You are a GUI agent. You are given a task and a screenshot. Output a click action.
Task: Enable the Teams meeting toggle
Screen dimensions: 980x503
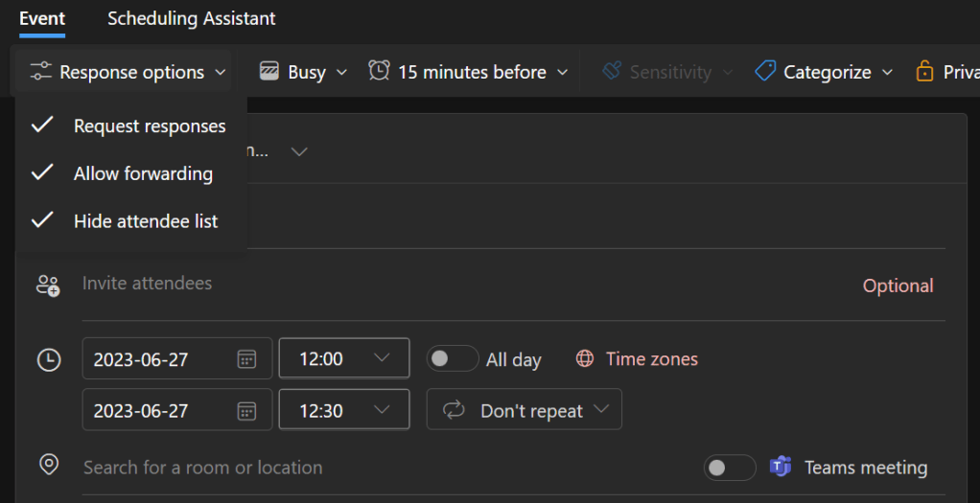729,468
